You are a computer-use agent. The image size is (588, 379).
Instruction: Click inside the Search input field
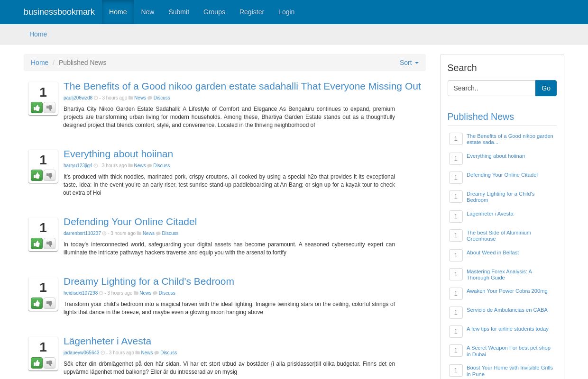click(491, 88)
